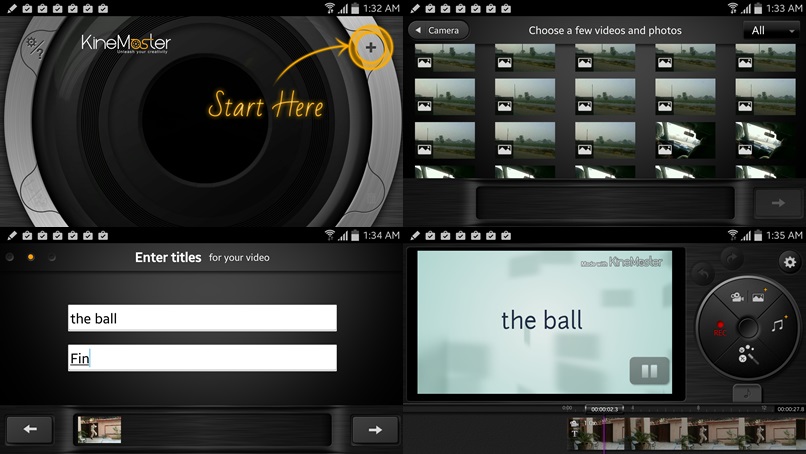Pause the video preview
The width and height of the screenshot is (806, 454).
[x=649, y=371]
